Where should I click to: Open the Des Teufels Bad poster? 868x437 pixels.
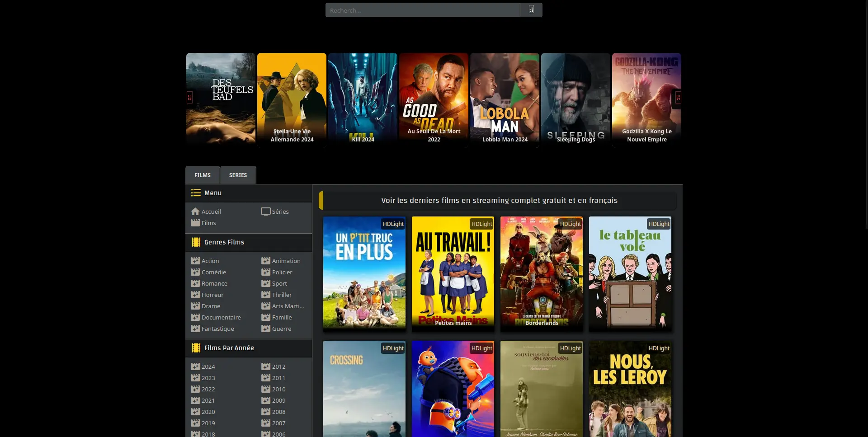click(x=221, y=99)
